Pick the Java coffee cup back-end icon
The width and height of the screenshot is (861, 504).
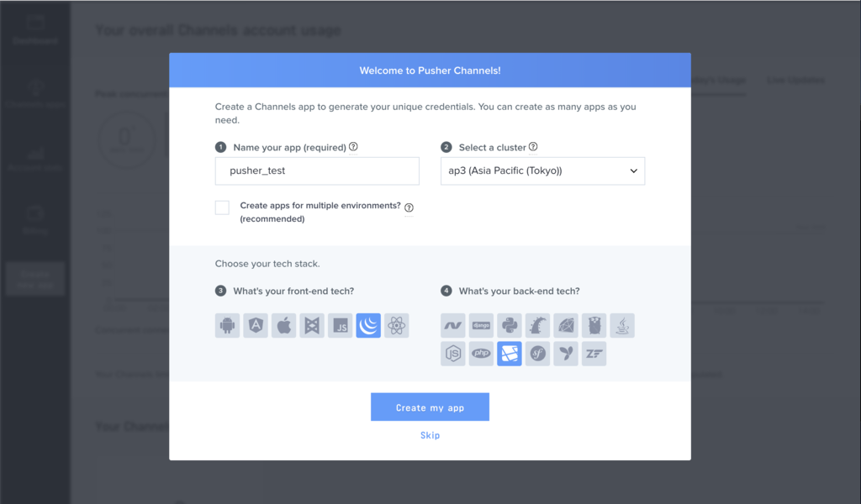click(x=622, y=326)
